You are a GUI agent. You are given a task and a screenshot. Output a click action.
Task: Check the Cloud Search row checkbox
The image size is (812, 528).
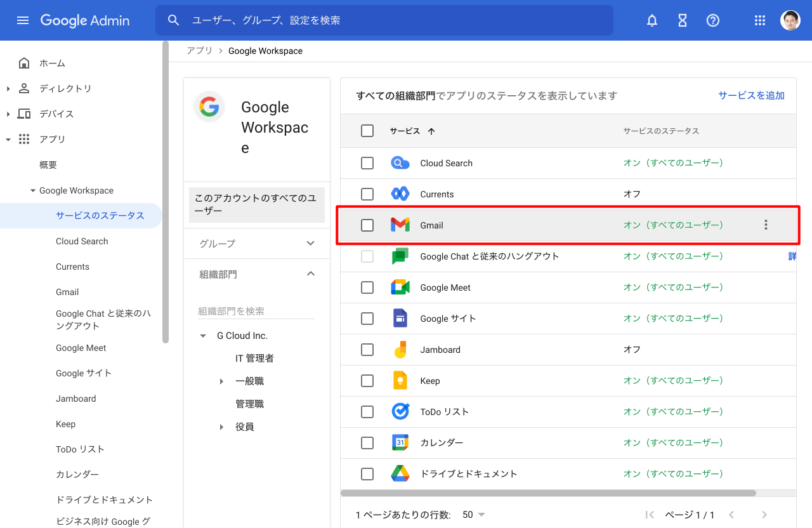coord(367,163)
